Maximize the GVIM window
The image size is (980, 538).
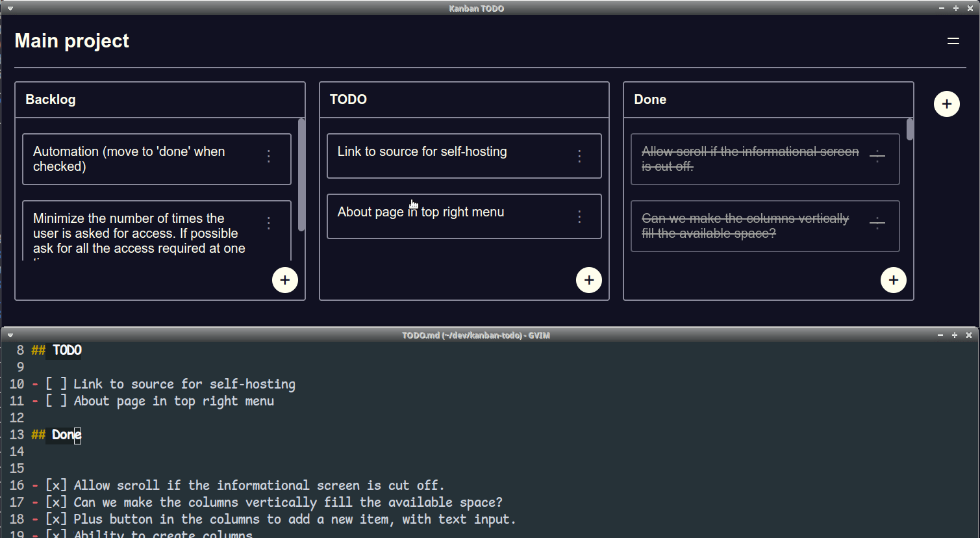point(955,335)
